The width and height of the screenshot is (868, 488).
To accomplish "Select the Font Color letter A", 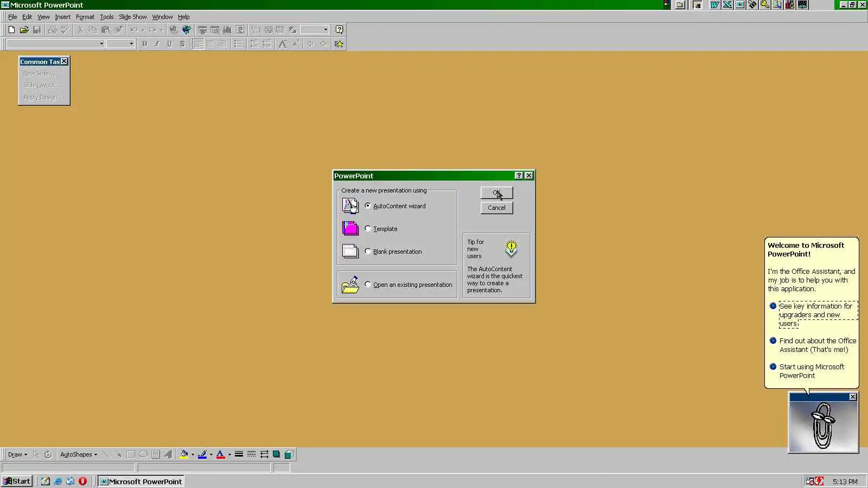I will click(x=221, y=454).
